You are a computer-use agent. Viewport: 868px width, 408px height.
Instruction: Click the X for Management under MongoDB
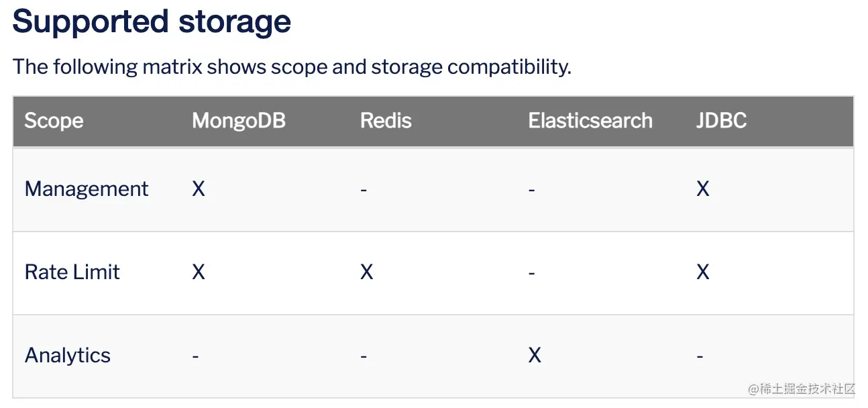[x=199, y=189]
